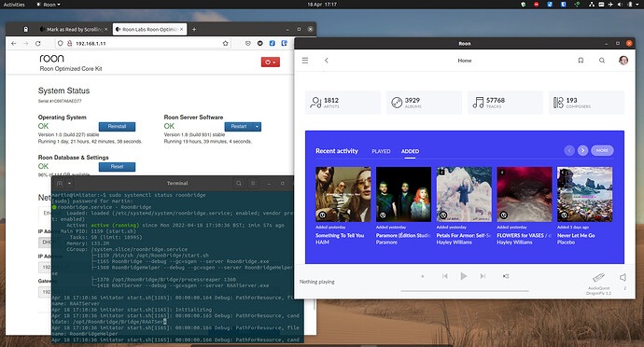Image resolution: width=644 pixels, height=347 pixels.
Task: Click the Placebo artist link
Action: tap(566, 243)
